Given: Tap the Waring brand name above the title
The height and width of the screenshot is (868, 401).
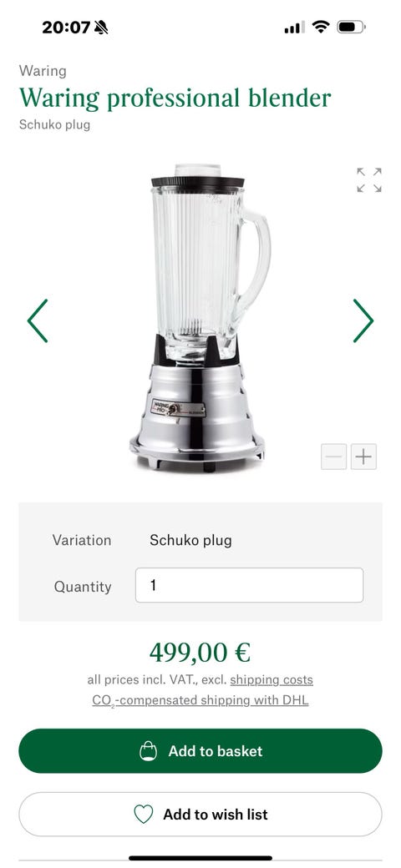Looking at the screenshot, I should 43,71.
